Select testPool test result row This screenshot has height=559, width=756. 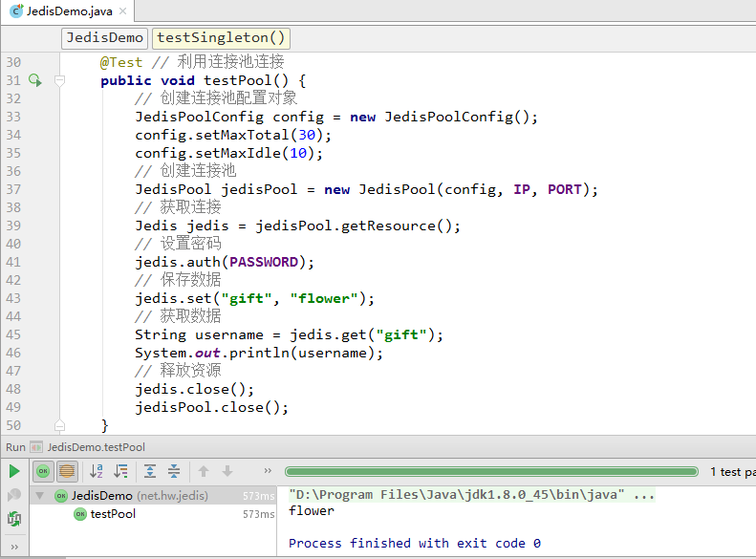point(153,514)
